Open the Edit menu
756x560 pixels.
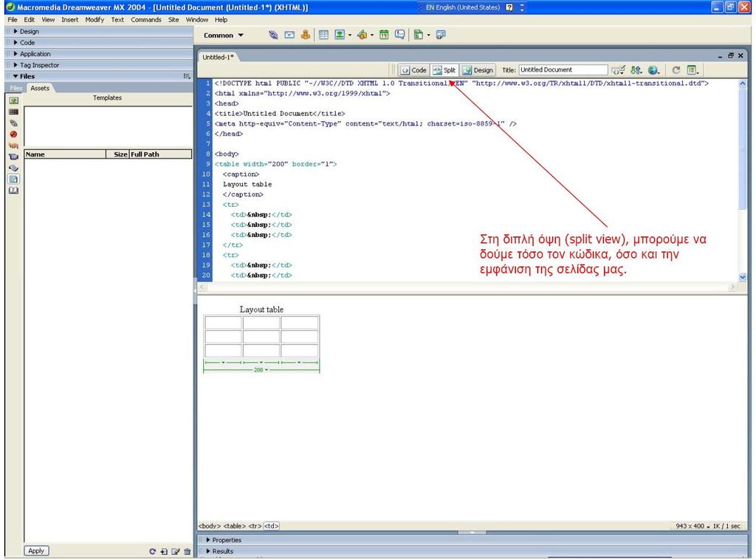(30, 20)
